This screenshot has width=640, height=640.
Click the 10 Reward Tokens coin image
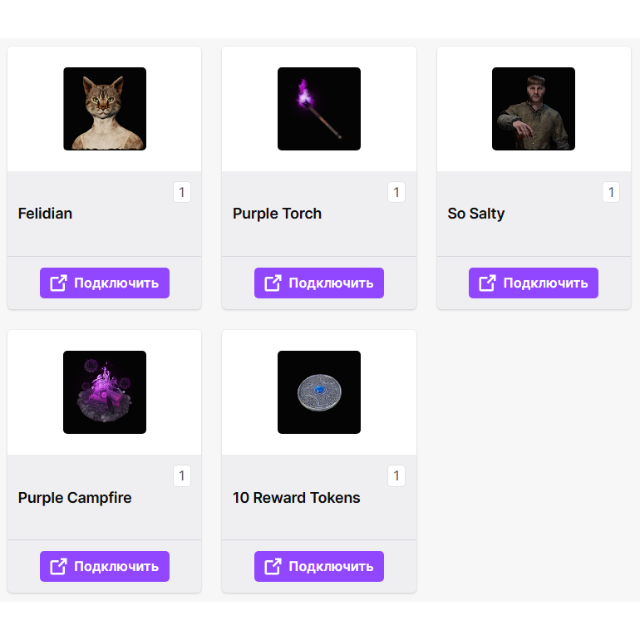319,392
